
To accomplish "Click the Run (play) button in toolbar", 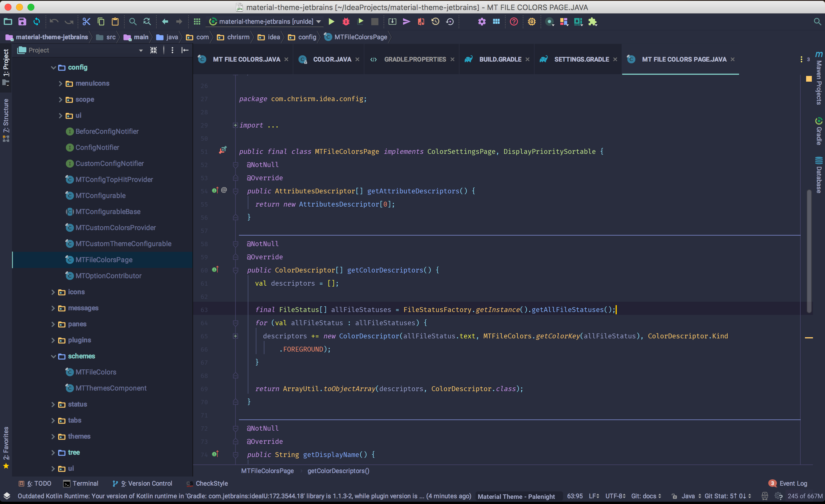I will (332, 22).
